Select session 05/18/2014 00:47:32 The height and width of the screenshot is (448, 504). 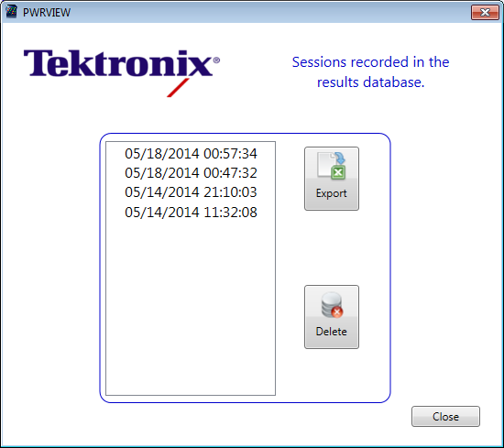(191, 173)
